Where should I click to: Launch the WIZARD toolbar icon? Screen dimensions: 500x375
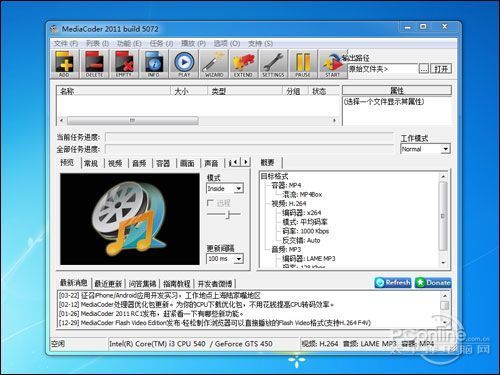pos(214,64)
